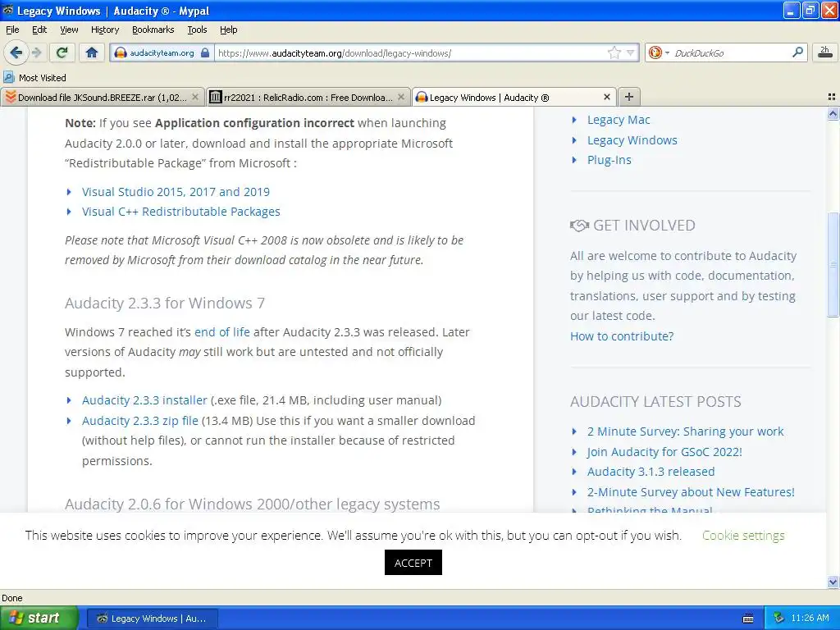
Task: Open the History menu
Action: pos(104,30)
